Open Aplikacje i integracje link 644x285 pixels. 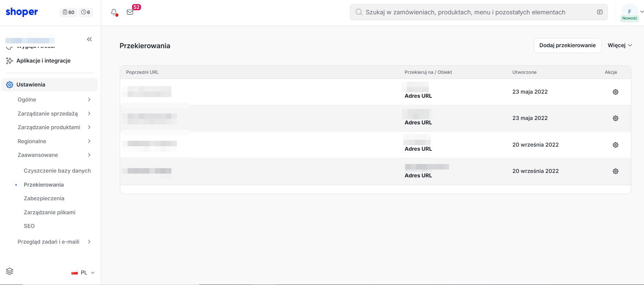tap(43, 60)
